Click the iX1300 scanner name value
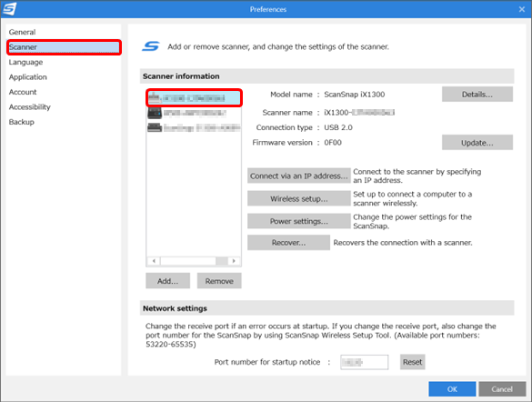The height and width of the screenshot is (402, 532). pyautogui.click(x=359, y=112)
